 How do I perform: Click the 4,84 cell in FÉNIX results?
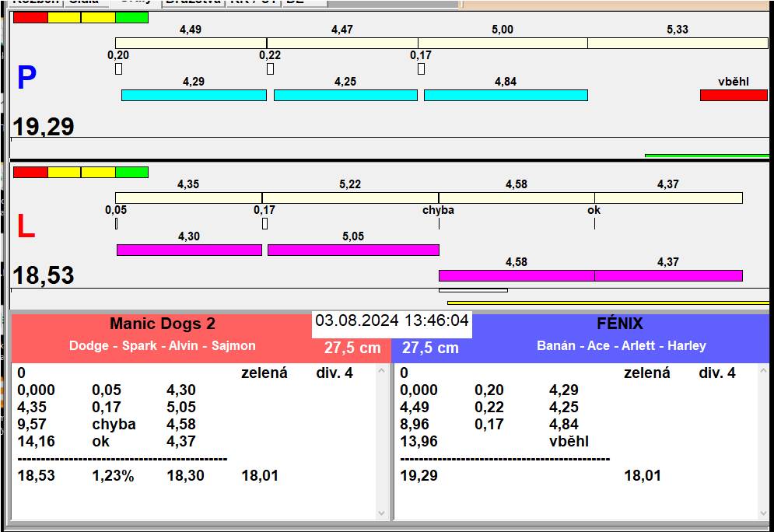[x=564, y=425]
